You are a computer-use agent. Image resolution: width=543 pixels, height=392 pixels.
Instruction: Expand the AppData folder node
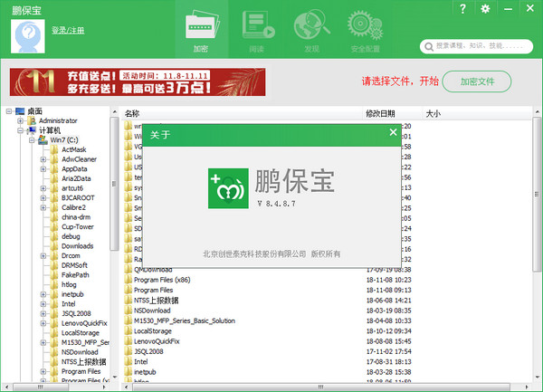coord(43,168)
